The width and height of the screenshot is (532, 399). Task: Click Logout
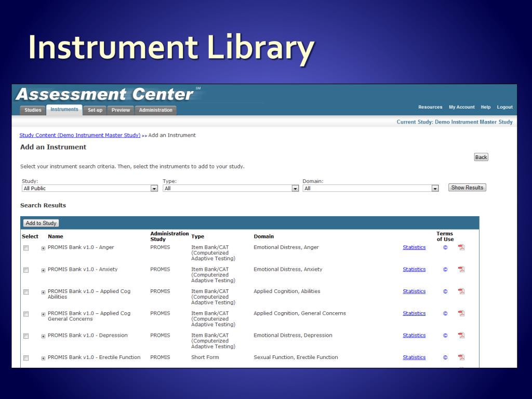click(505, 107)
